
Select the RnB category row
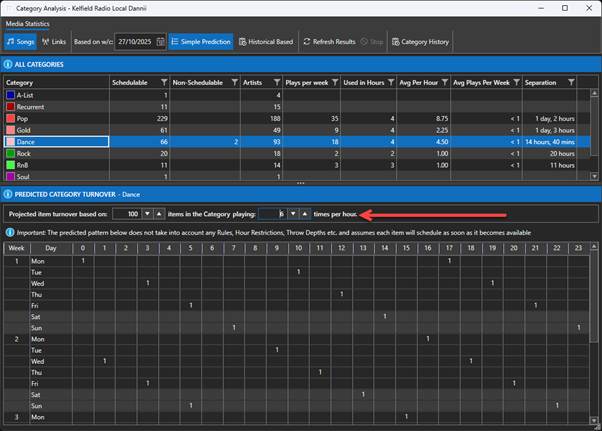pyautogui.click(x=297, y=165)
